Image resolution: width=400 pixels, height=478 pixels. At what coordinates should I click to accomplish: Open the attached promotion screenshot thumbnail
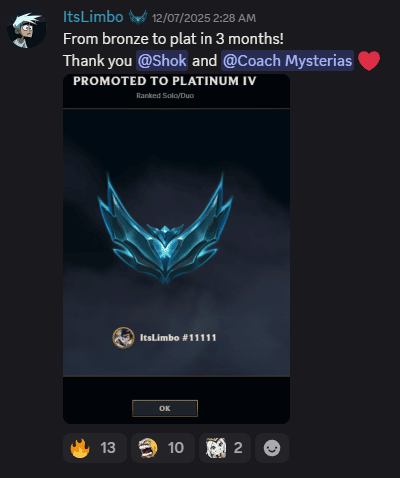click(x=176, y=249)
